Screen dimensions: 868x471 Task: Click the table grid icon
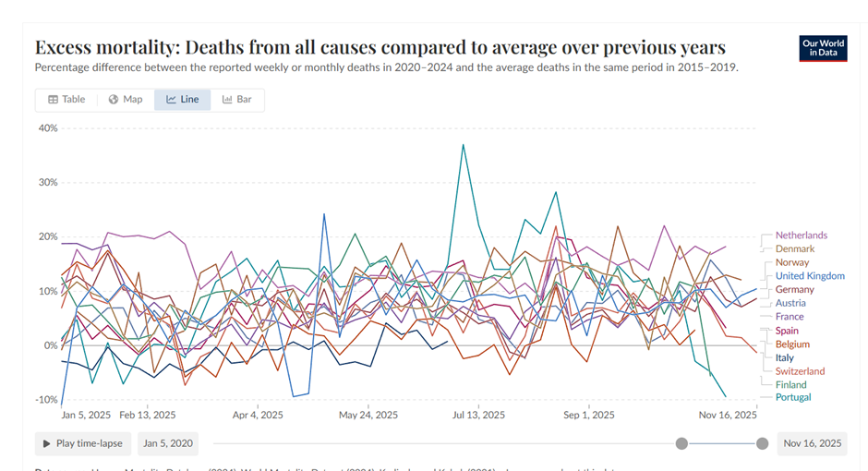click(x=54, y=100)
